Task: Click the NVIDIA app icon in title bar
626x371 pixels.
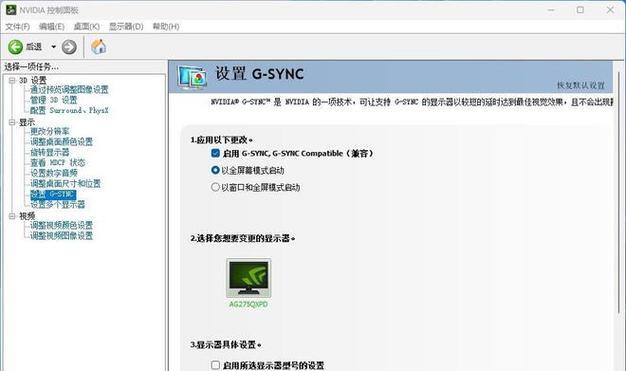Action: (11, 10)
